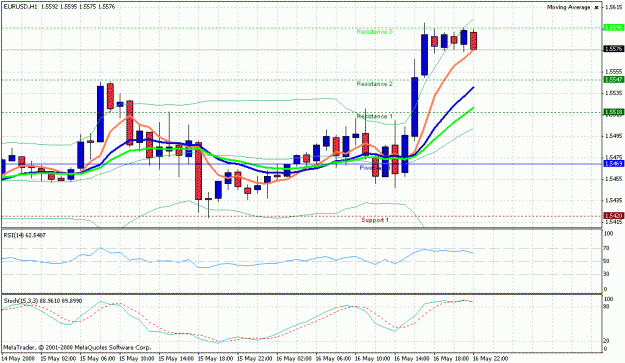
Task: Click the RSI(14) 62.5487 indicator label
Action: pyautogui.click(x=25, y=235)
